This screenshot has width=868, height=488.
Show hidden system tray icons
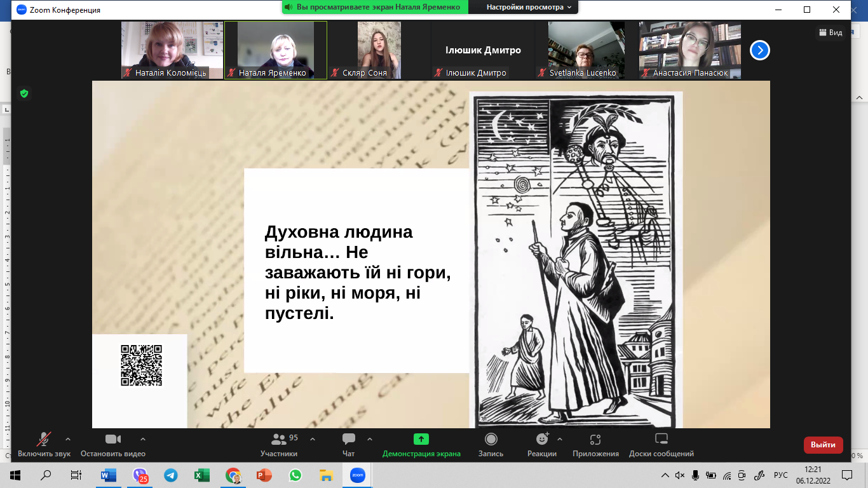coord(665,475)
